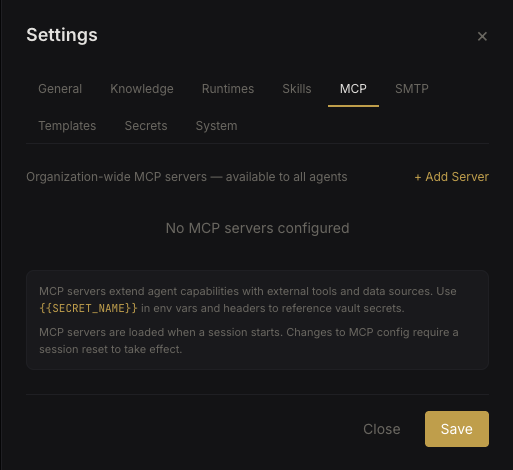The height and width of the screenshot is (470, 513).
Task: Click 'No MCP servers configured' message
Action: pos(257,228)
